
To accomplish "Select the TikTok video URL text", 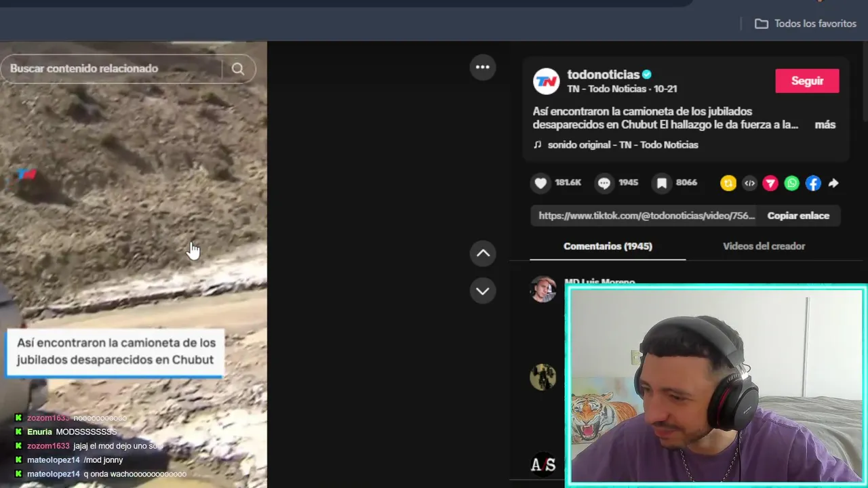I will [646, 216].
